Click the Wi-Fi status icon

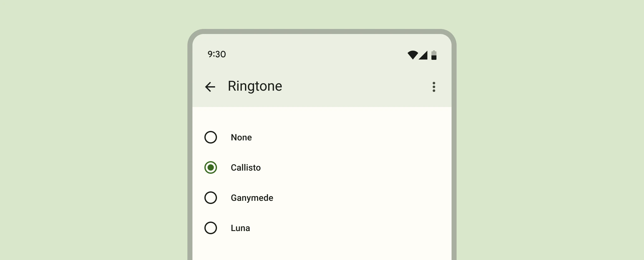[412, 54]
